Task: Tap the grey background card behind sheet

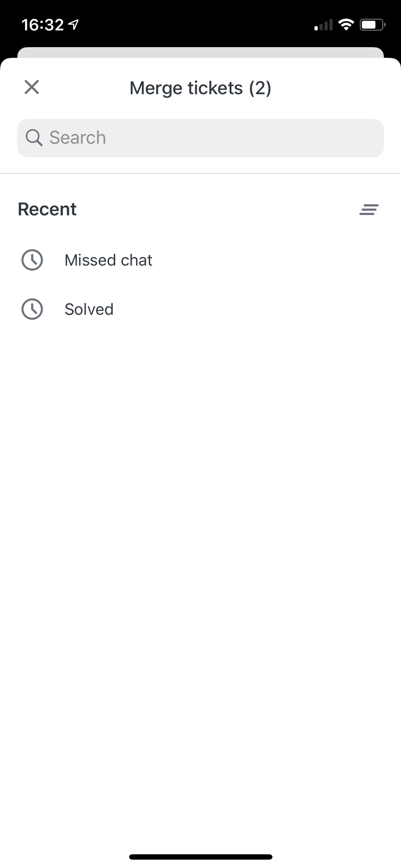Action: (200, 52)
